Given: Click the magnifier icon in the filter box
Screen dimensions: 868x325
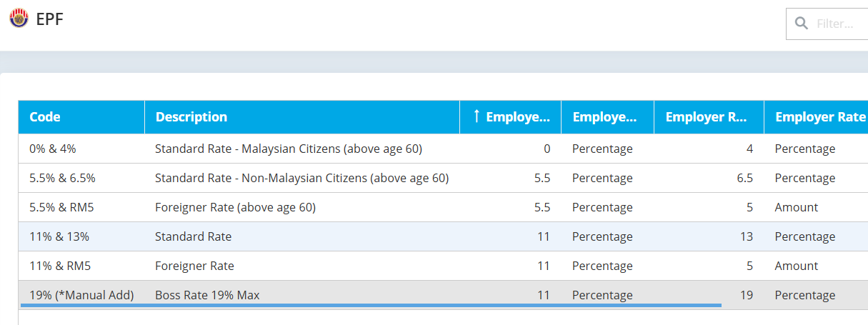Looking at the screenshot, I should [x=802, y=24].
